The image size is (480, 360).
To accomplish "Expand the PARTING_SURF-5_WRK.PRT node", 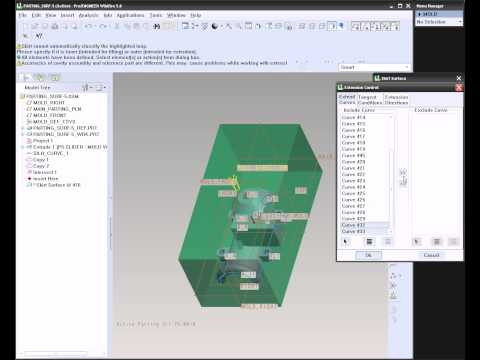I will coord(23,134).
